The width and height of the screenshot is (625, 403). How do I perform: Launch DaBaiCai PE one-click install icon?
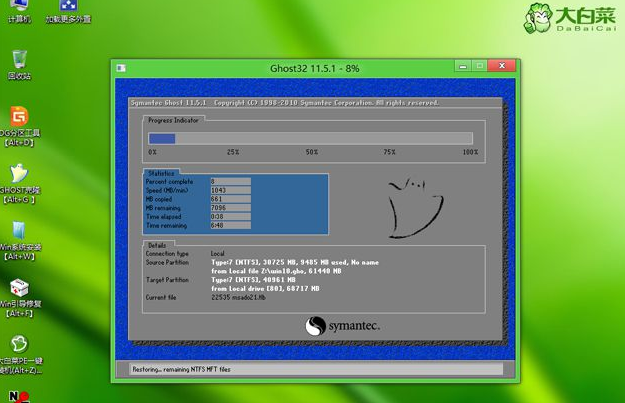tap(20, 354)
